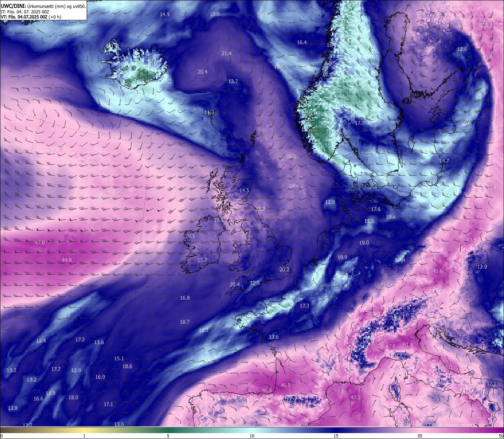Click the 20.2 value over southeast England

(x=284, y=270)
